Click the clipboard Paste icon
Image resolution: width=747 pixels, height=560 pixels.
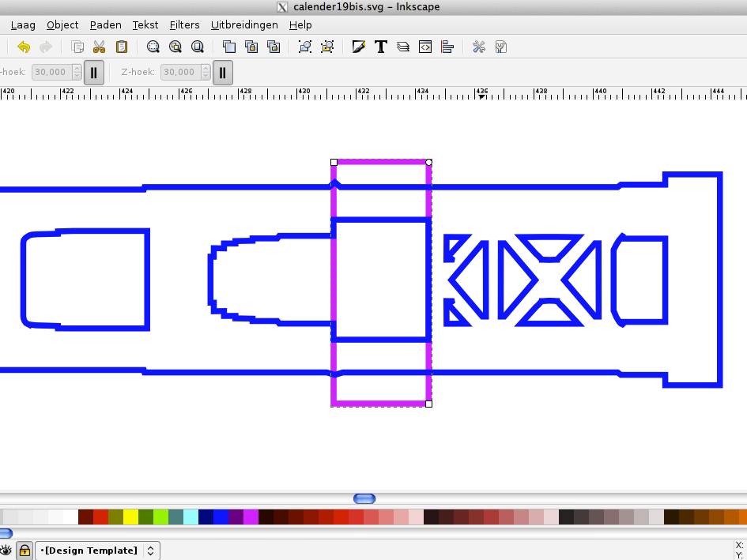tap(122, 47)
